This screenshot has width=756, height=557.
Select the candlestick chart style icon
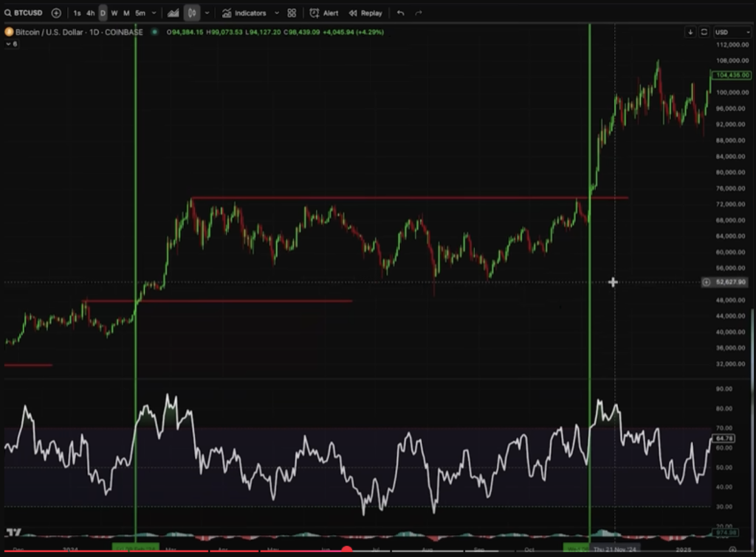tap(192, 13)
